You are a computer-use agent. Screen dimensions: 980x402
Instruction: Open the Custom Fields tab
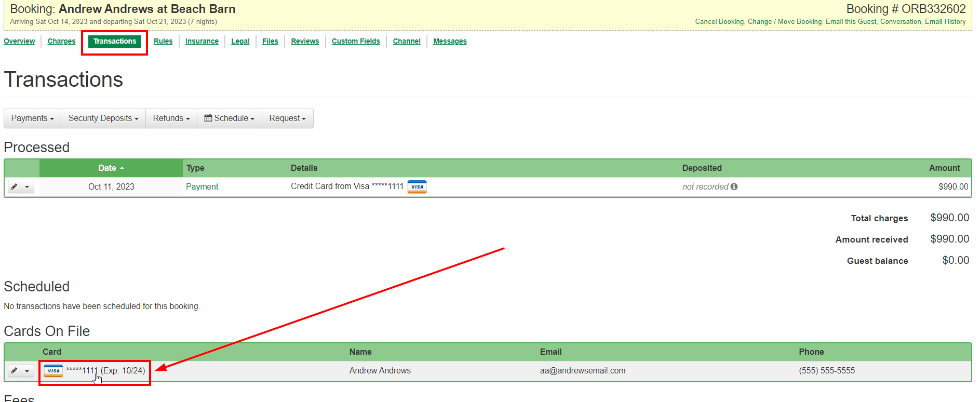pyautogui.click(x=356, y=42)
